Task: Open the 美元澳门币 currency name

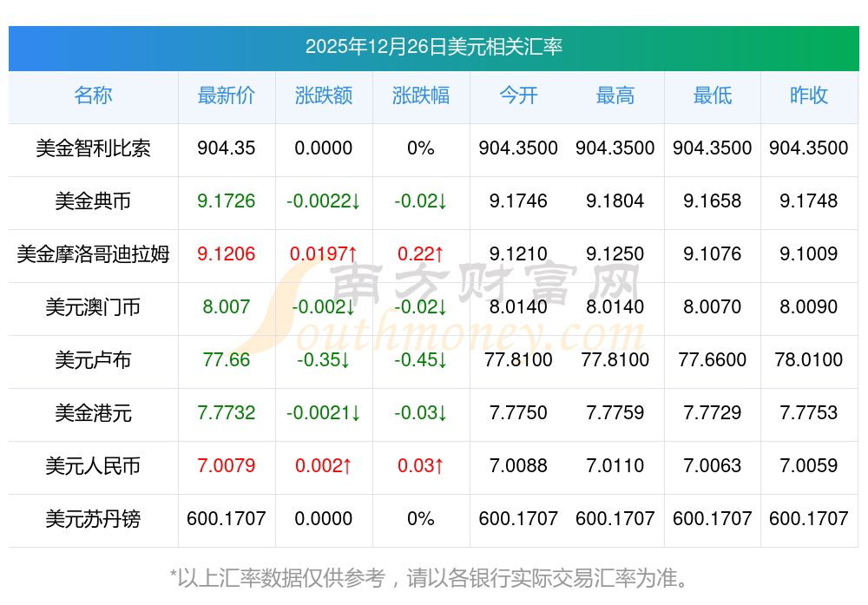Action: tap(93, 307)
